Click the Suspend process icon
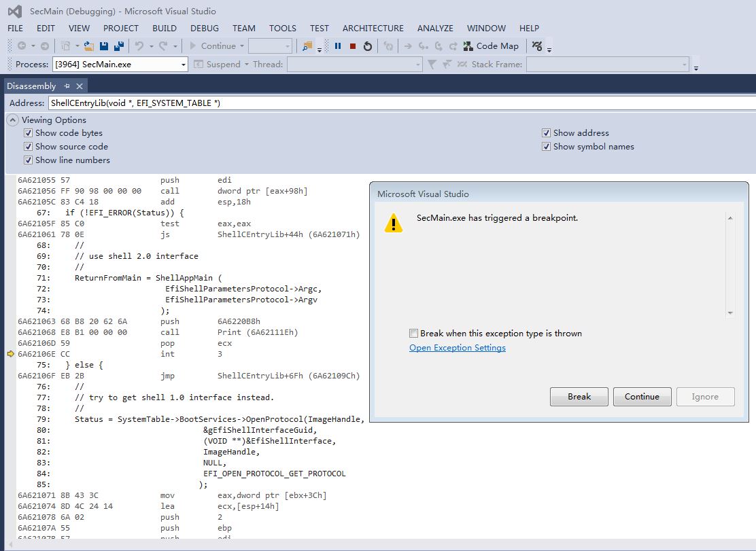This screenshot has height=551, width=756. click(x=198, y=64)
